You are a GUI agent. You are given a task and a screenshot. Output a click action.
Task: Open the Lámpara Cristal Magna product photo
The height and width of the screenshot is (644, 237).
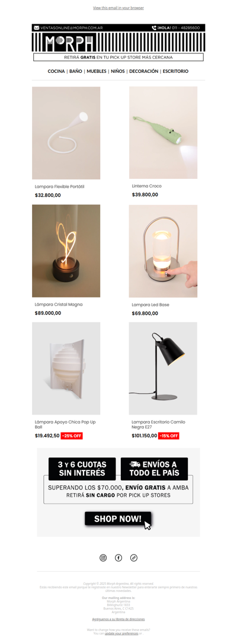pos(66,251)
